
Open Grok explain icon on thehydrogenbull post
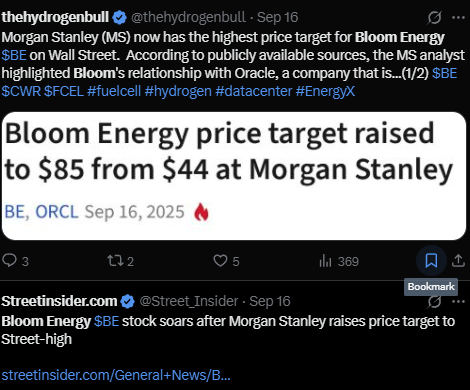(434, 17)
